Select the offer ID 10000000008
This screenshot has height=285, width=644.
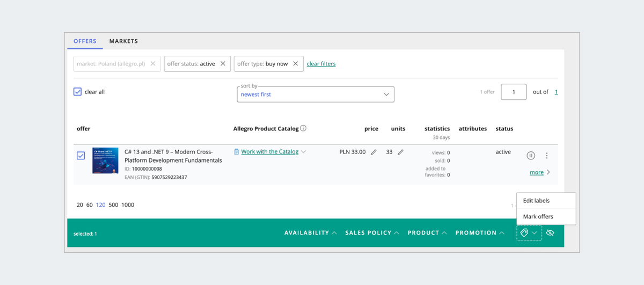(147, 169)
